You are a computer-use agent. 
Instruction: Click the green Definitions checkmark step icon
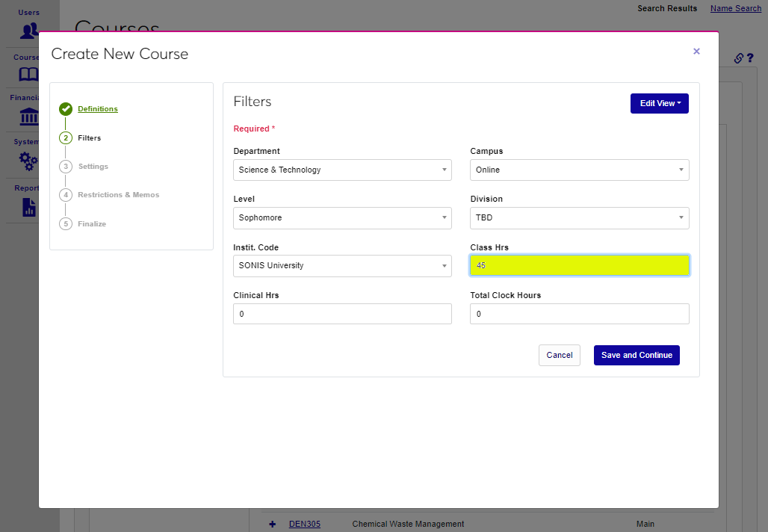pos(66,109)
